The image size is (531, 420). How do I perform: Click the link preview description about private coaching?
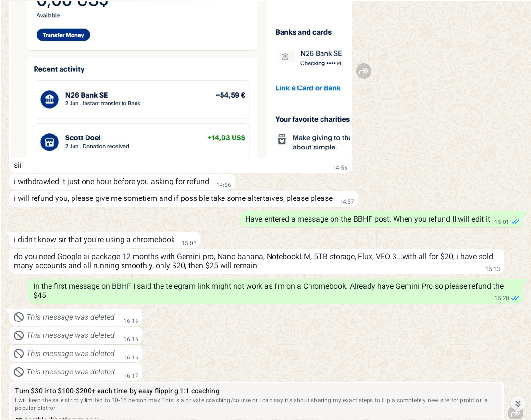coord(251,404)
